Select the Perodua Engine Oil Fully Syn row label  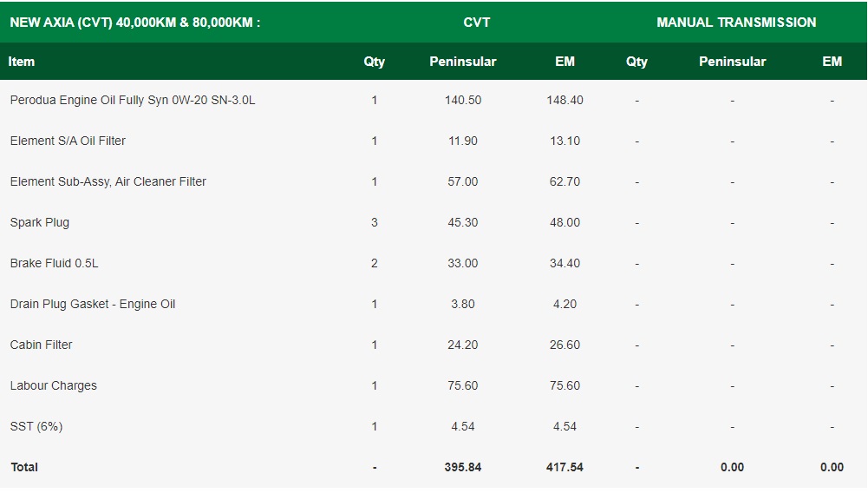pos(133,100)
